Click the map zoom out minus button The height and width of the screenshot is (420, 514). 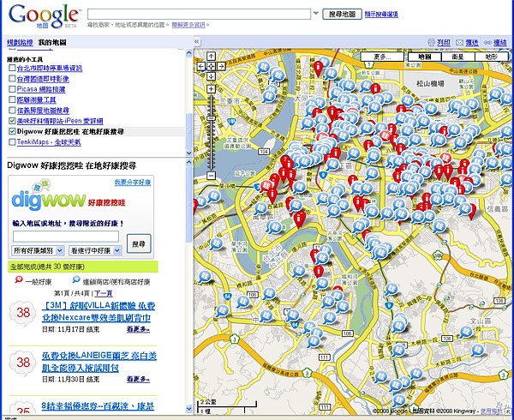(211, 175)
